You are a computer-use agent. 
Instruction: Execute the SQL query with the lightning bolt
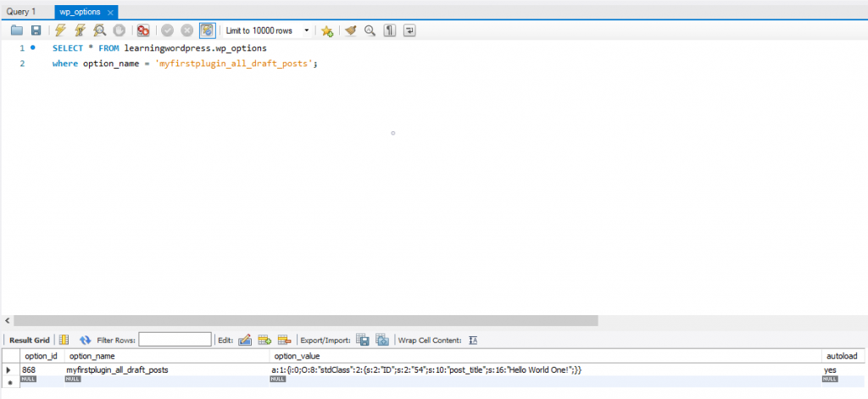tap(60, 30)
